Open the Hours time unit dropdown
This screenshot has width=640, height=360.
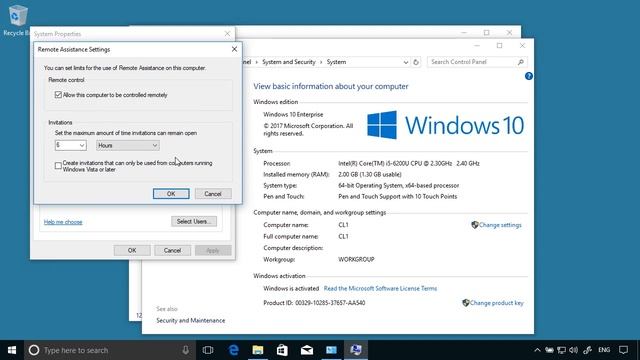pos(128,145)
